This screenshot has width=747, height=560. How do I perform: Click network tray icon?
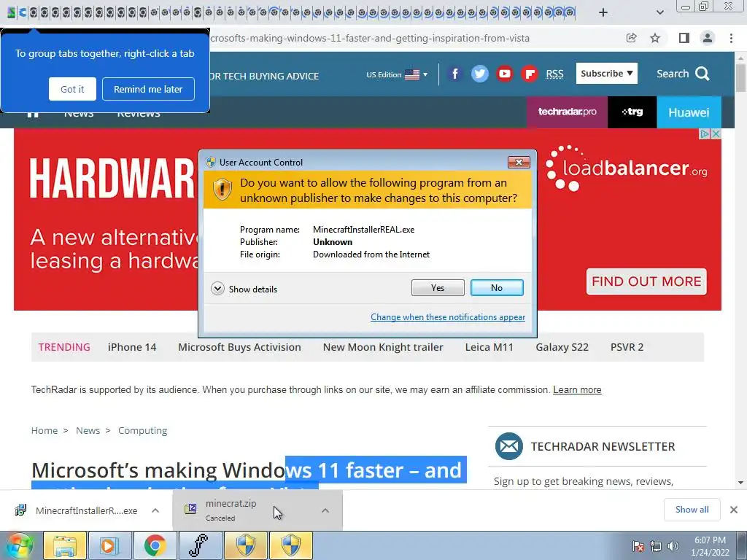click(x=656, y=545)
